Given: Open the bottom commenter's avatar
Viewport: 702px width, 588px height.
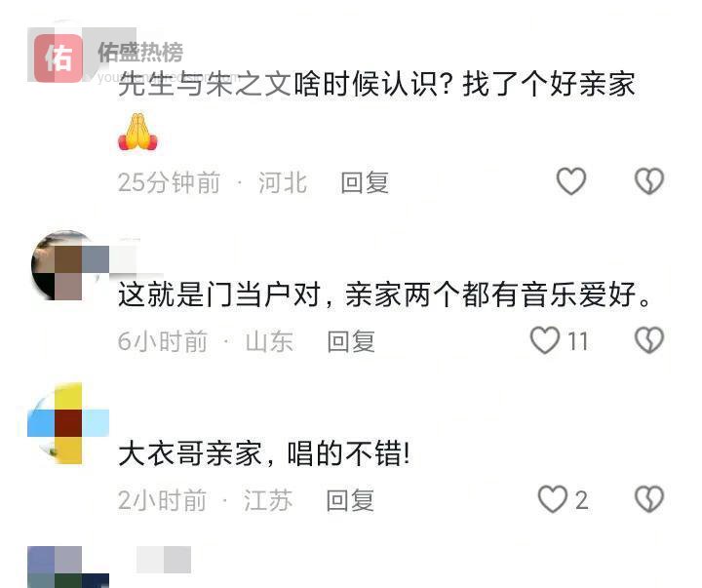Looking at the screenshot, I should [x=67, y=567].
